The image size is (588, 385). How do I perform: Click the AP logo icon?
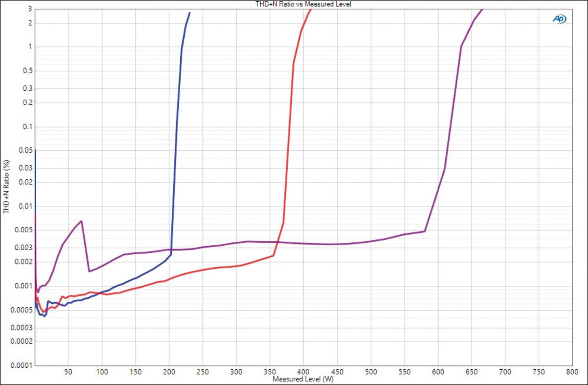pyautogui.click(x=559, y=19)
